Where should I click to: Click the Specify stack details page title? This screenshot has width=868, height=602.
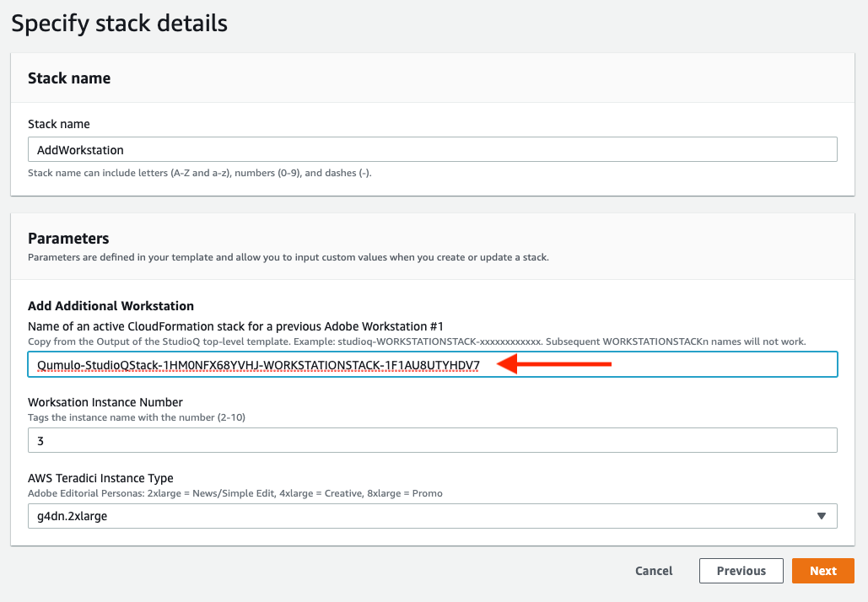click(119, 24)
